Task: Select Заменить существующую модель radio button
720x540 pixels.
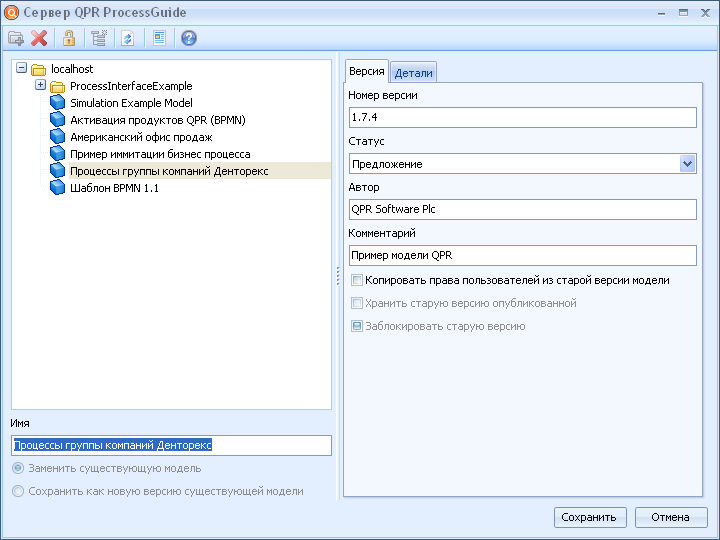Action: 18,468
